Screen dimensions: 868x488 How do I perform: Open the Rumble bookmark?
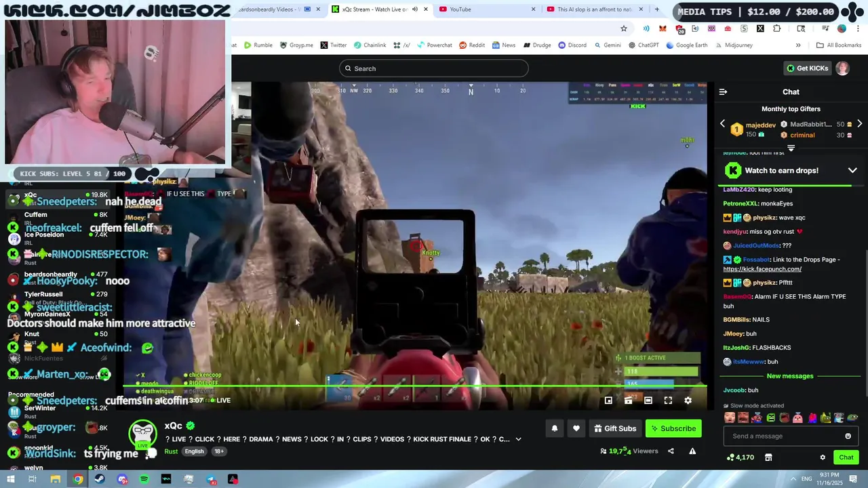[x=258, y=45]
